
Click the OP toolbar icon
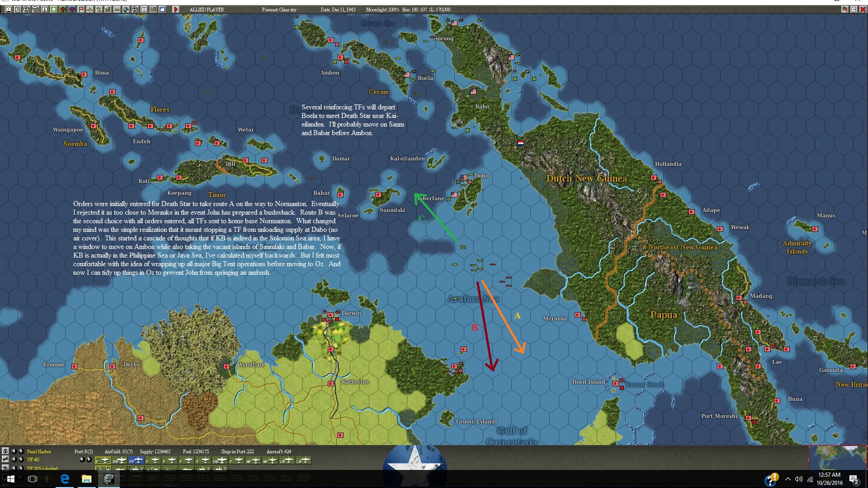(144, 9)
